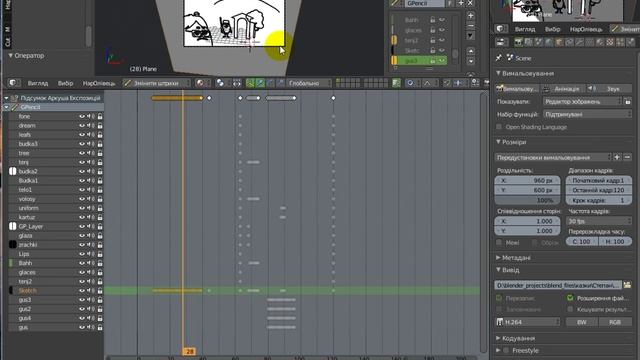640x360 pixels.
Task: Enable Кешувати результат checkbox
Action: [570, 309]
